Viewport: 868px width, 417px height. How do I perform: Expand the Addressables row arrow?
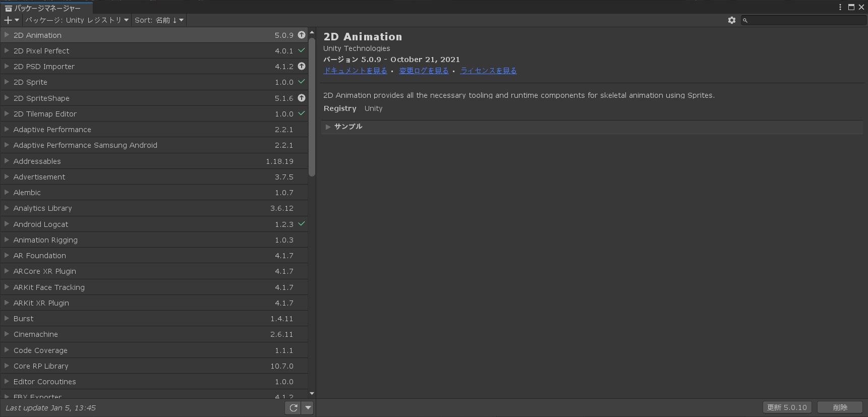7,161
